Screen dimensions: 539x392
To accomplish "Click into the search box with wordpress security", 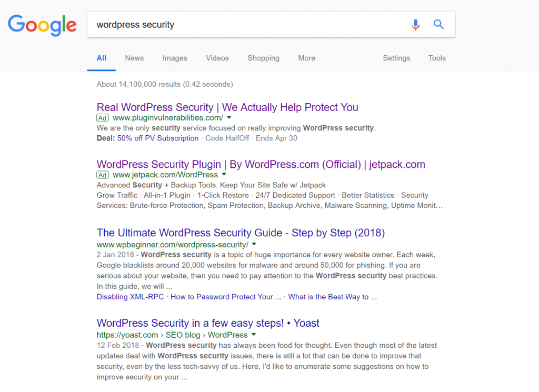I will (x=247, y=25).
